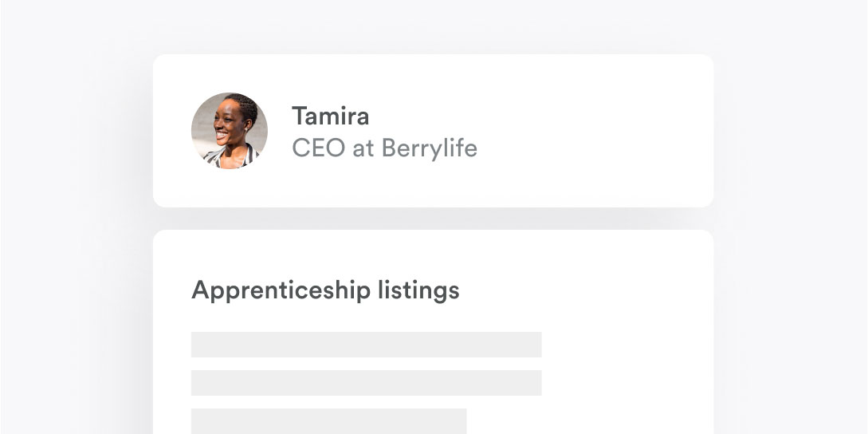Click empty area right of third placeholder bar
Screen dimensions: 868x434
(x=587, y=421)
